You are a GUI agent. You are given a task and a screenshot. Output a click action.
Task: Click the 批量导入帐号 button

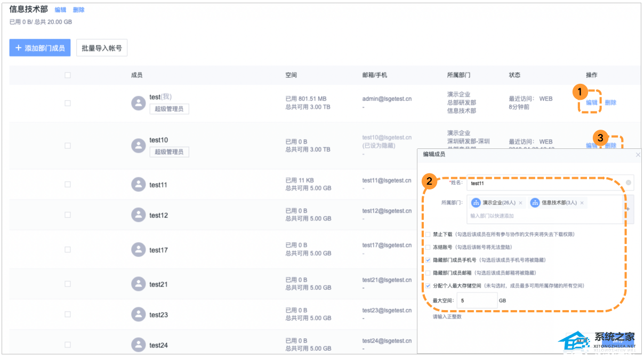(x=102, y=48)
